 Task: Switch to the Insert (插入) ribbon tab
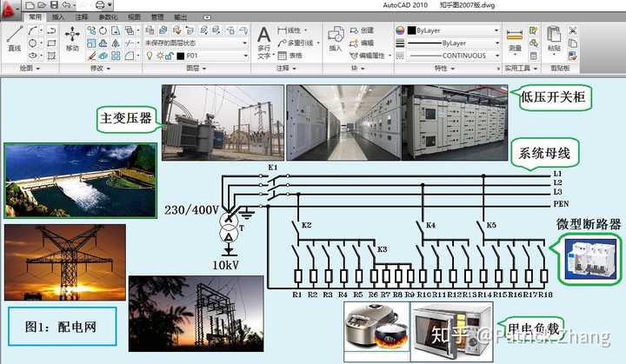point(58,17)
